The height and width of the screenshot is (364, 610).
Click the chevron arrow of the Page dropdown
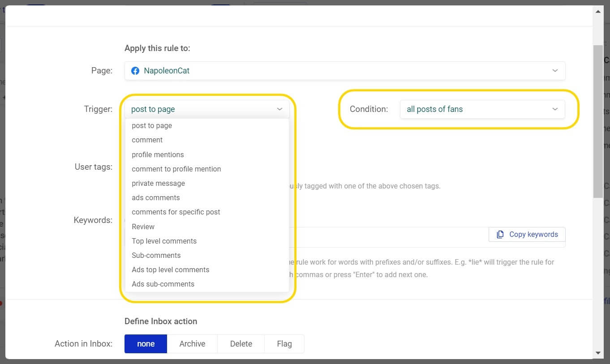tap(555, 71)
